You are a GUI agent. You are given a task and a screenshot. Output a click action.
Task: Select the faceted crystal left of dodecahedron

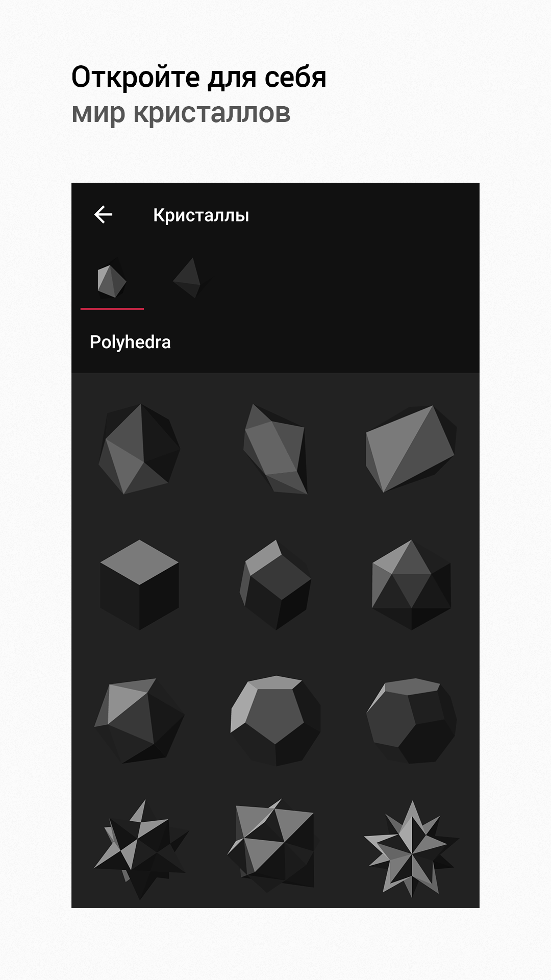click(139, 721)
